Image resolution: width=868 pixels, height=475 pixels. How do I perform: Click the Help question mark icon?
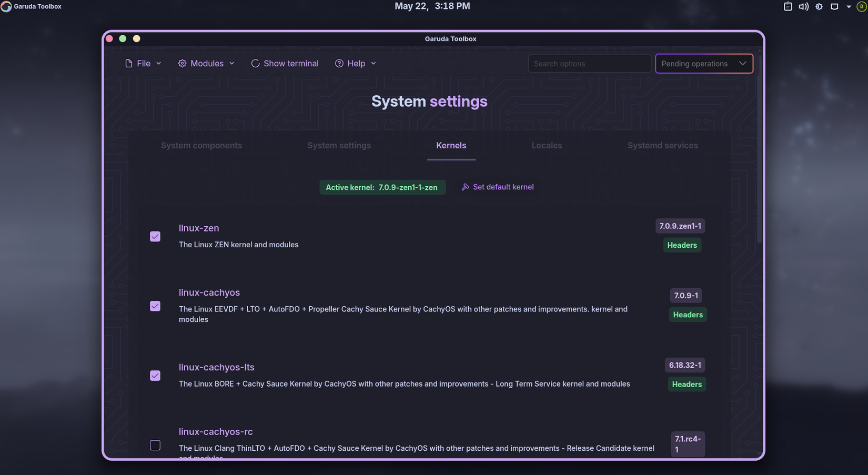click(x=339, y=63)
